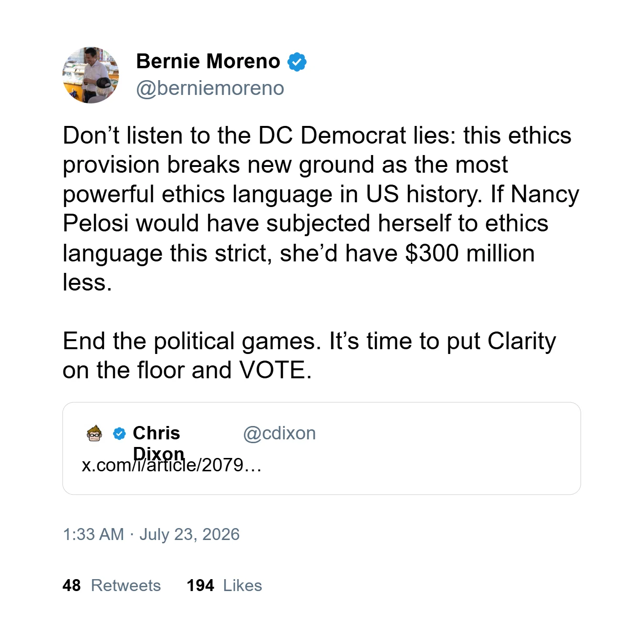Viewport: 644px width, 644px height.
Task: Click the blue verified badge beside Bernie Moreno
Action: click(297, 62)
